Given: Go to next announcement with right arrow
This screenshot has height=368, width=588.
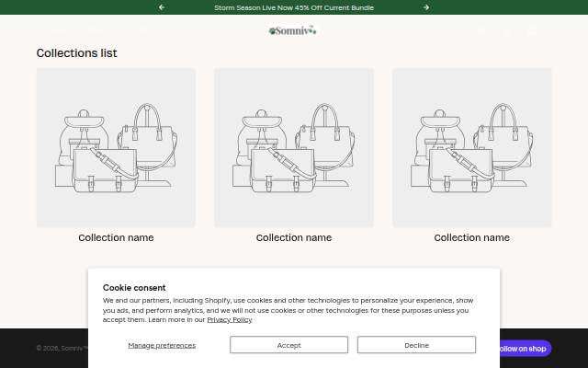Looking at the screenshot, I should 426,7.
